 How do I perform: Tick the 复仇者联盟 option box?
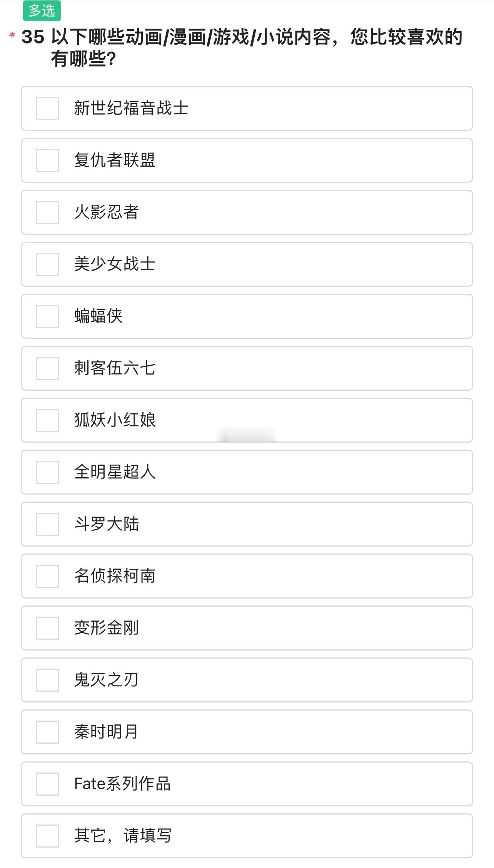[47, 161]
